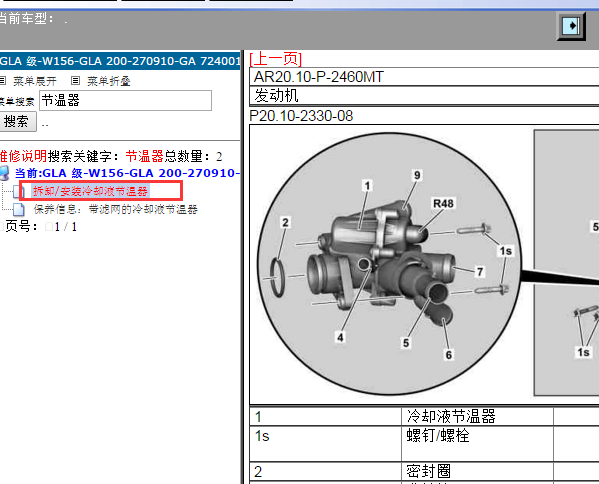Open 拆卸/安装冷却液节温器 tree item
The image size is (599, 484).
pyautogui.click(x=90, y=191)
